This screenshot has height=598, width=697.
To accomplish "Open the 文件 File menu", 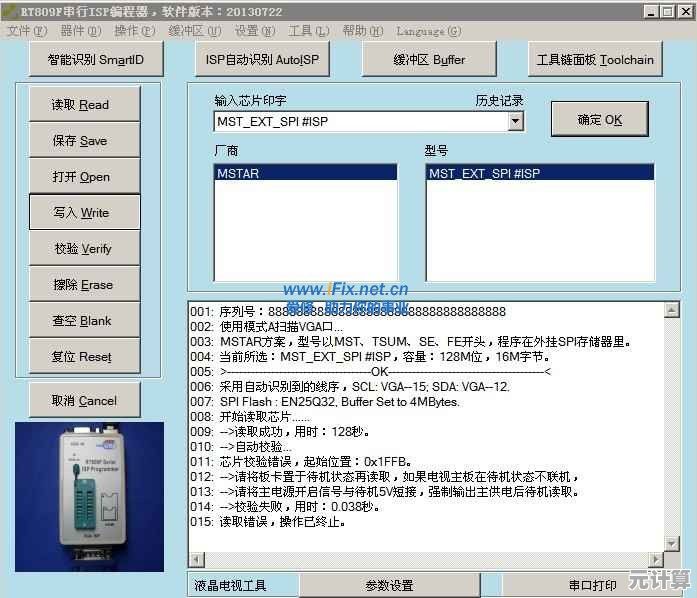I will click(x=18, y=31).
